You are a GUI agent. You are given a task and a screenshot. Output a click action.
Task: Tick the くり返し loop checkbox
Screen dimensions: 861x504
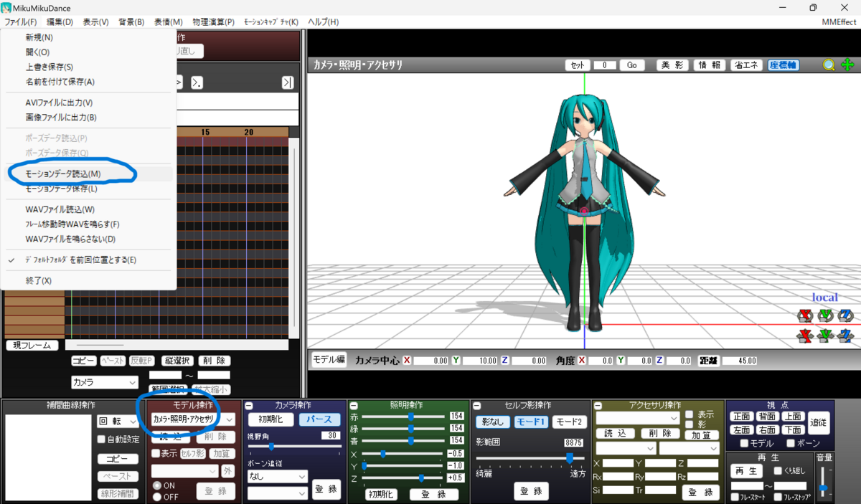coord(778,471)
